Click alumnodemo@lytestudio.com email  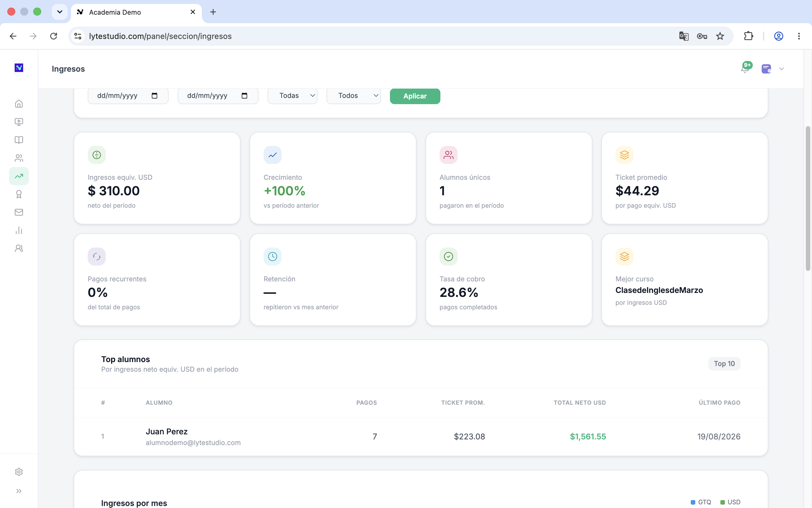point(193,443)
